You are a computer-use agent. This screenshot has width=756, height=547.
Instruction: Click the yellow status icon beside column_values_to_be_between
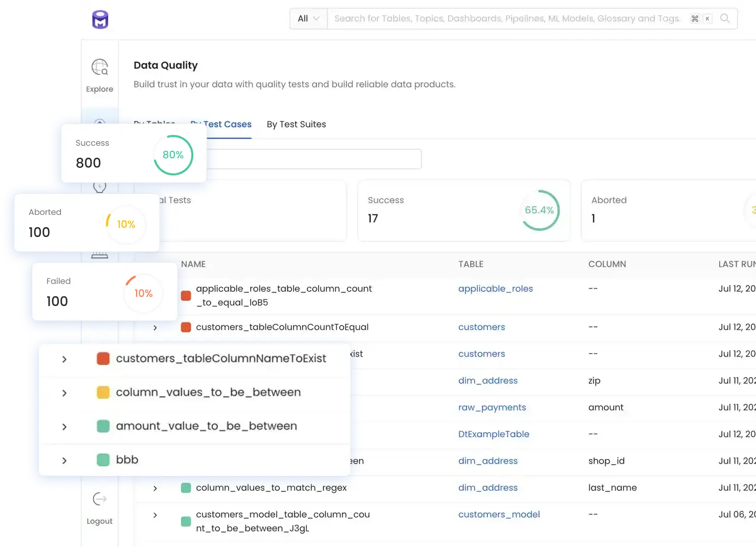click(x=103, y=392)
